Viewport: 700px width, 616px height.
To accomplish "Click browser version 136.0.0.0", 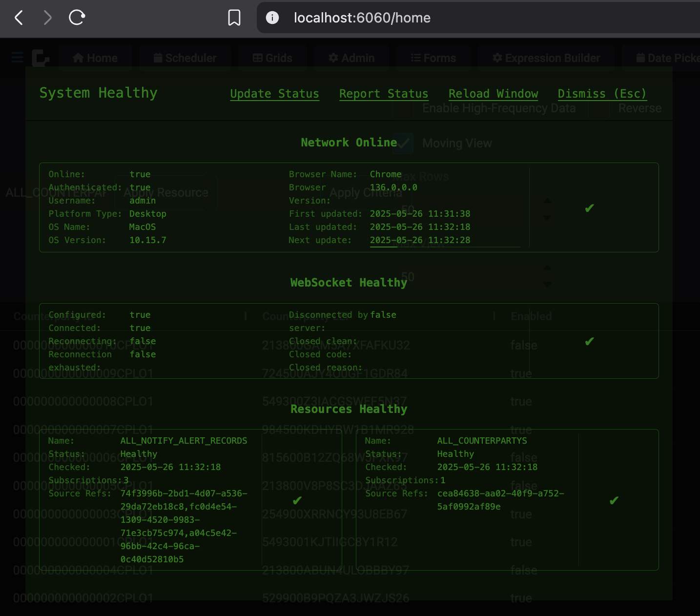I will point(393,187).
